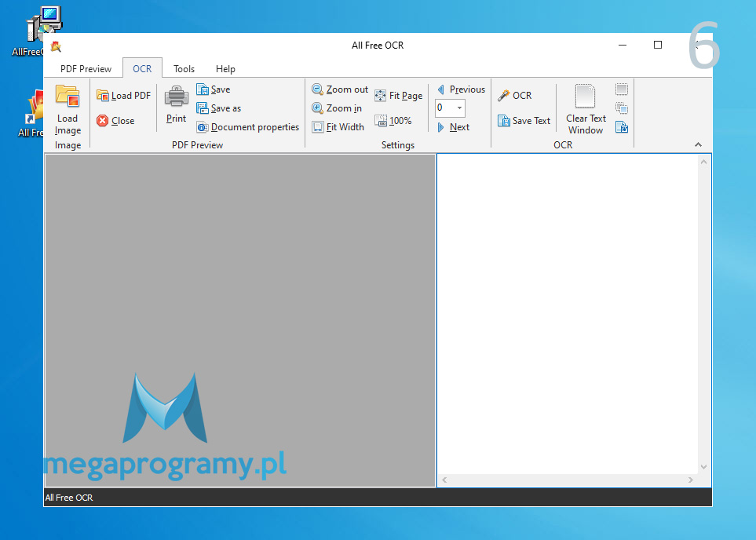Set zoom to 100%
The width and height of the screenshot is (756, 540).
click(x=393, y=121)
